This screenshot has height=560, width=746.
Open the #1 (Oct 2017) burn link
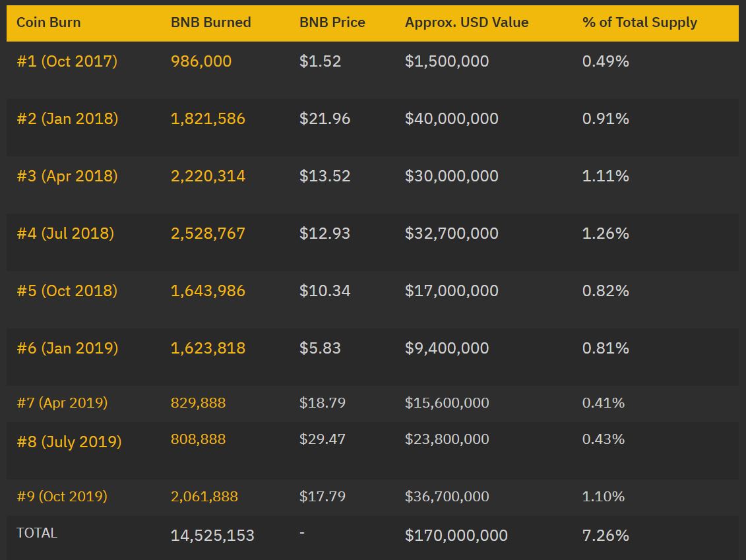click(67, 61)
